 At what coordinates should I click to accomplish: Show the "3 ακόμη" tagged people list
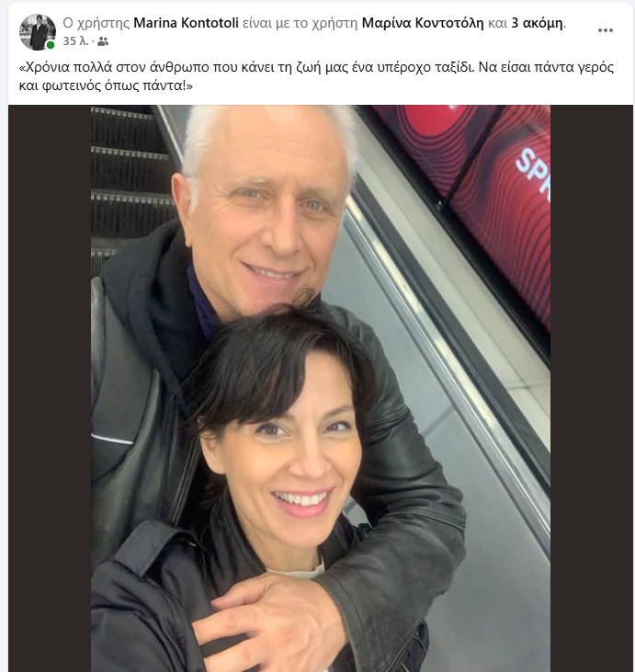tap(538, 23)
